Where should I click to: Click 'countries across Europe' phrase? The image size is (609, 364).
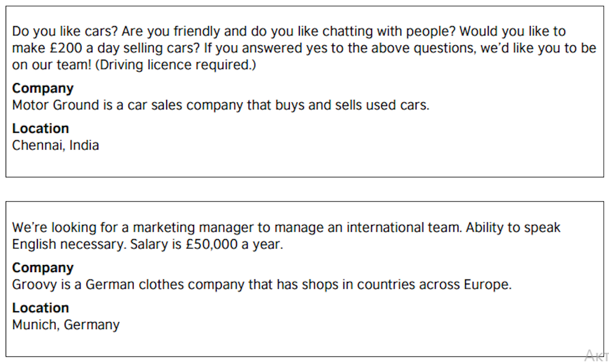pos(433,285)
